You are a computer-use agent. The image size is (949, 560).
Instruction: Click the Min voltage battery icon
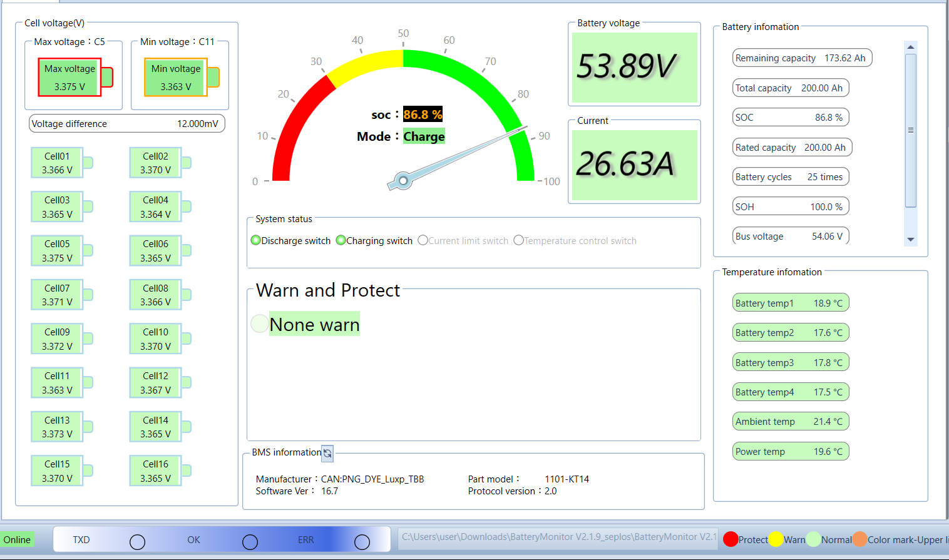[x=182, y=78]
